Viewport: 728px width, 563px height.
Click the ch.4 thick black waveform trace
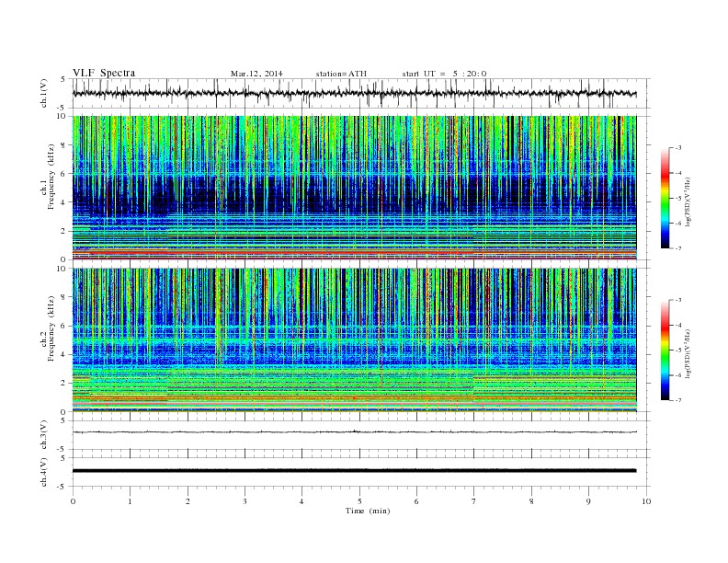tap(354, 471)
